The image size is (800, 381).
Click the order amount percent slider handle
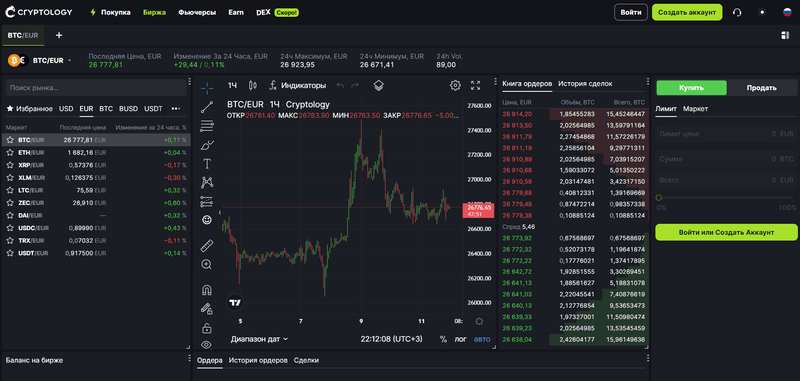click(x=659, y=197)
